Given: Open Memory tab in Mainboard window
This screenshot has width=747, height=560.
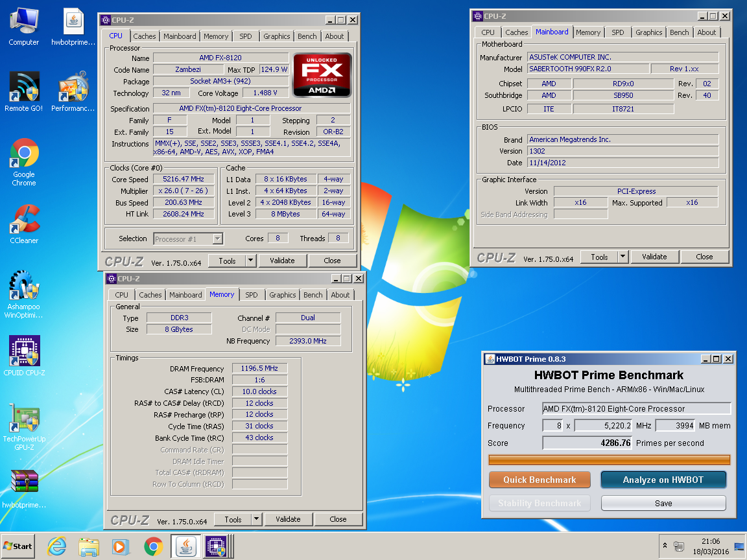Looking at the screenshot, I should 588,32.
